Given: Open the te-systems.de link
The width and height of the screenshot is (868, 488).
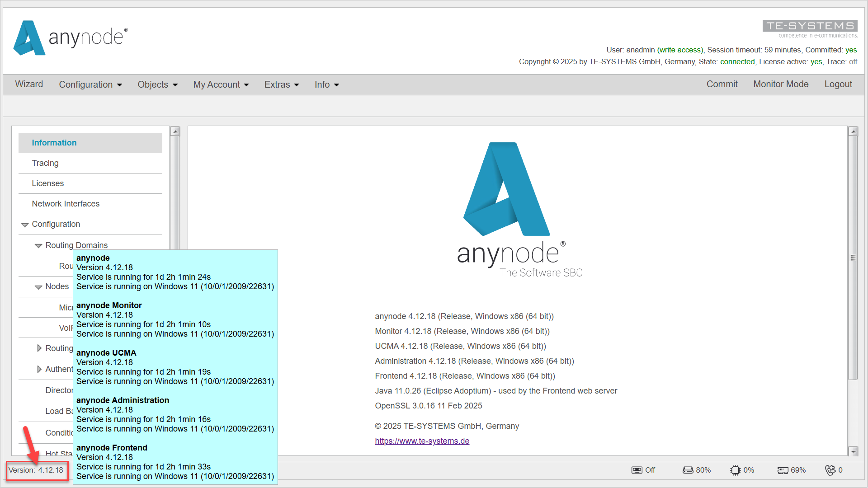Looking at the screenshot, I should tap(422, 441).
